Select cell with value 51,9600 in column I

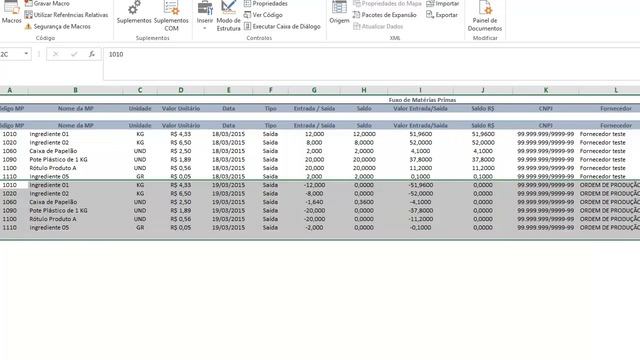pos(420,134)
